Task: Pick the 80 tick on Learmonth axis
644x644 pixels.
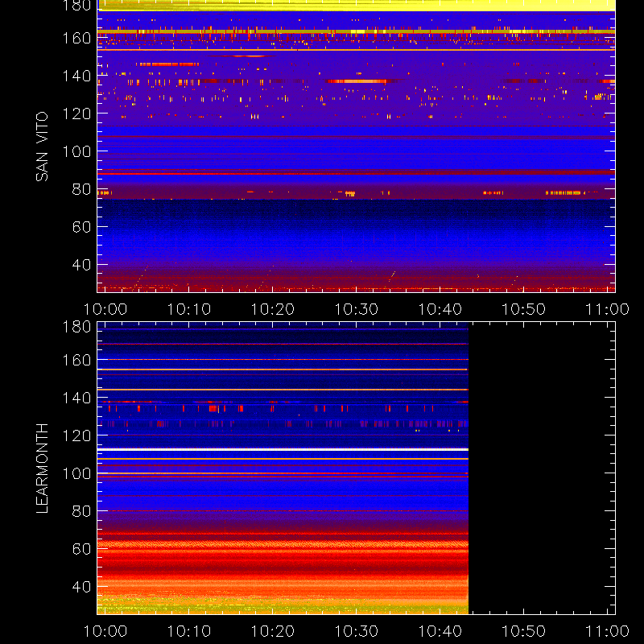Action: tap(81, 511)
